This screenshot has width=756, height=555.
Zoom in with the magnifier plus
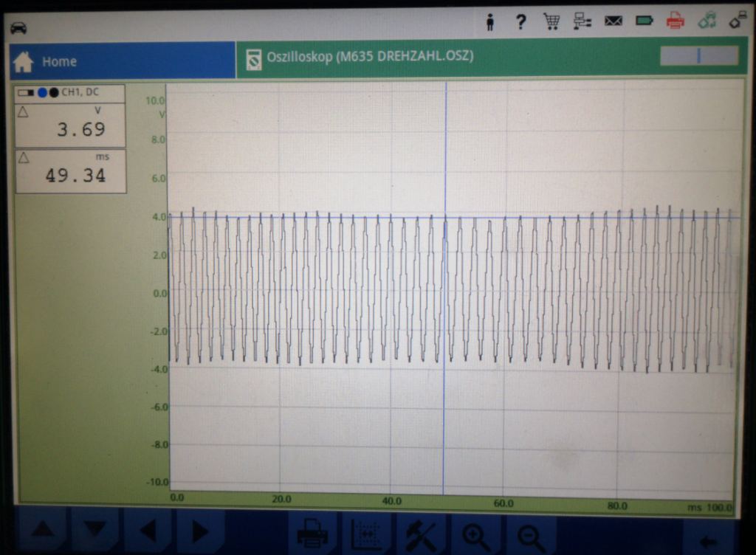click(x=475, y=534)
